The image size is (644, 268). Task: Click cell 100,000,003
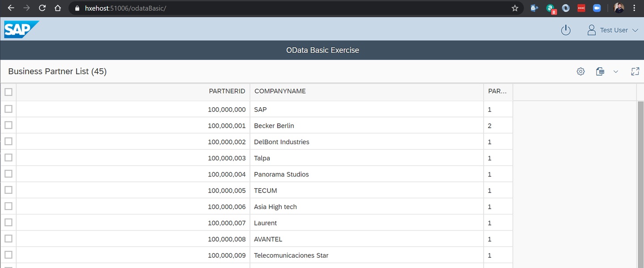(133, 158)
